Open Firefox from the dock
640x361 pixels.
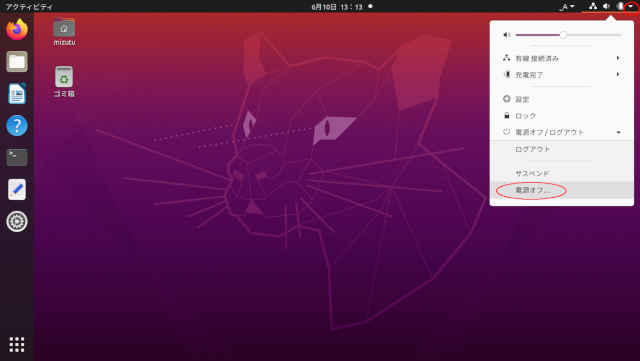click(x=17, y=29)
